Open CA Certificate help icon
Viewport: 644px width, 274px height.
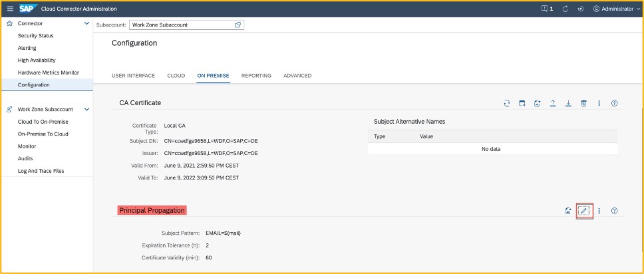pos(615,103)
